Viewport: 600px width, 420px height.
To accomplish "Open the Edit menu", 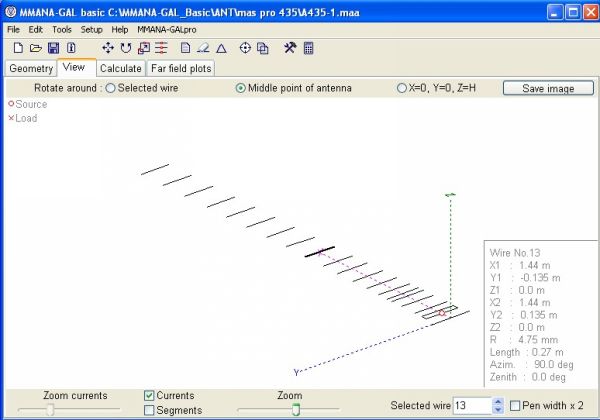I will click(36, 29).
